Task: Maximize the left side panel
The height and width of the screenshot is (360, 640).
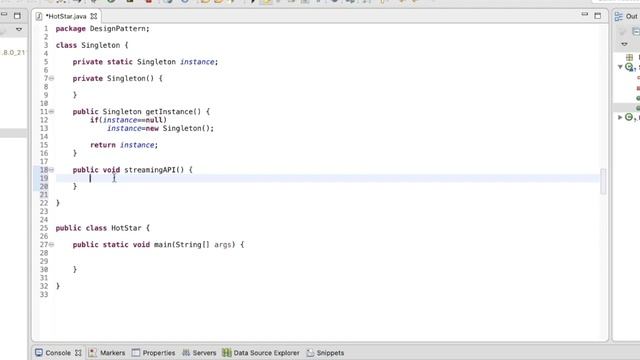Action: [x=17, y=16]
